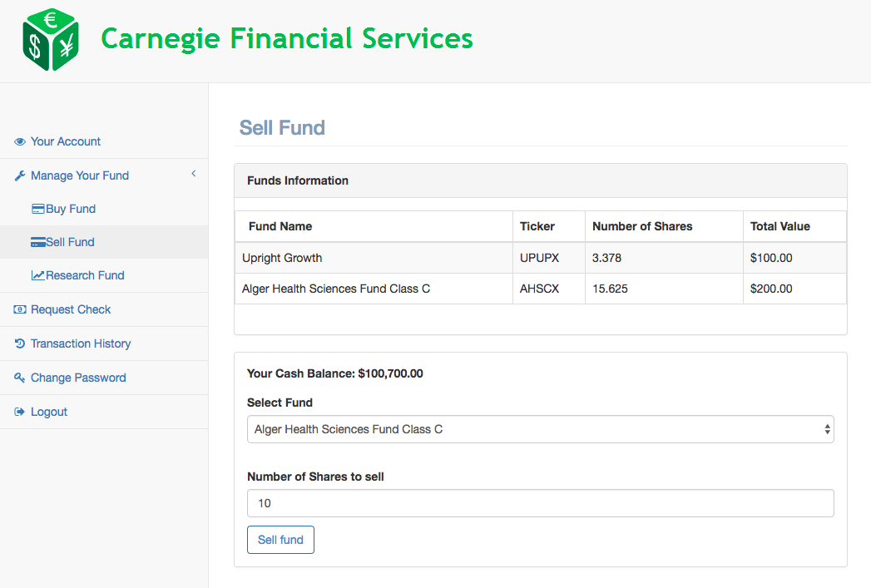
Task: Click the wrench icon beside Manage Your Fund
Action: [20, 175]
